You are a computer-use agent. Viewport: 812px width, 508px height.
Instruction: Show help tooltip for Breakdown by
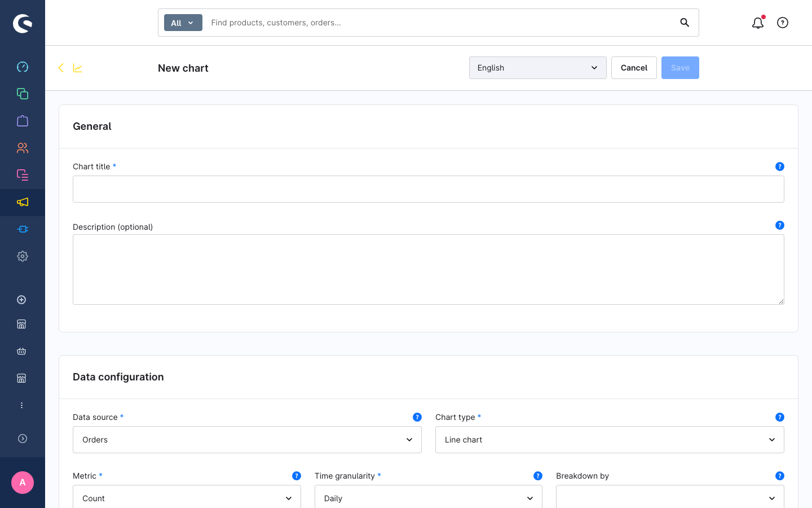[780, 476]
